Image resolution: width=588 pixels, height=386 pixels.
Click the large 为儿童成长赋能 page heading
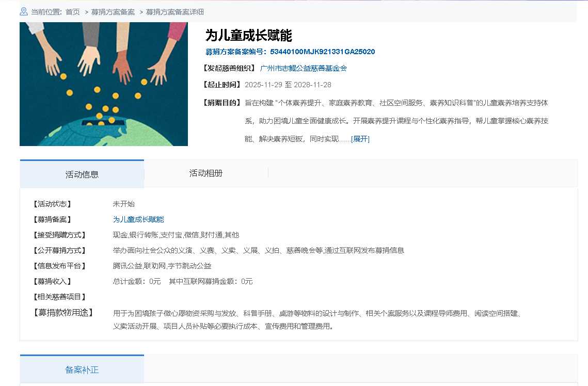point(249,36)
